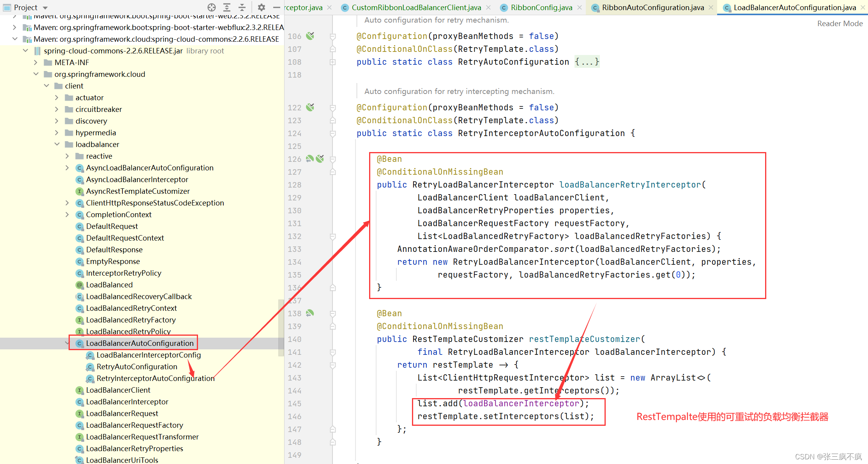This screenshot has height=464, width=868.
Task: Expand the META-INF folder
Action: pos(36,62)
